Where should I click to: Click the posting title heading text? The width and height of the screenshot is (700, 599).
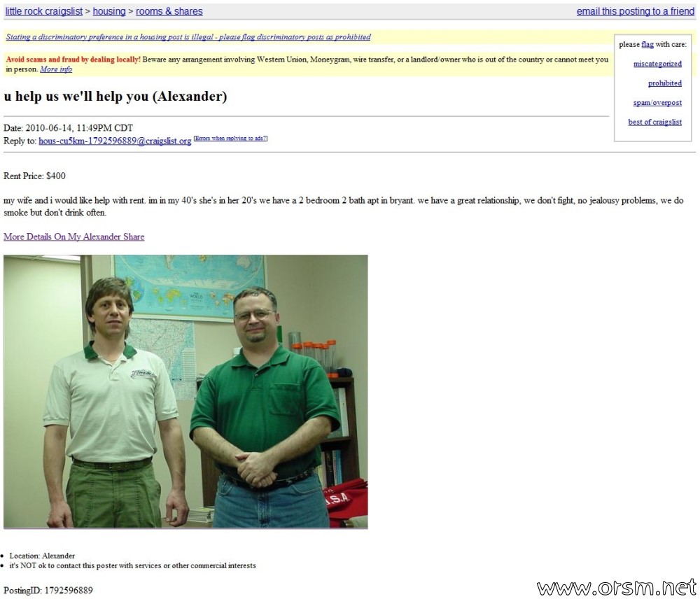tap(115, 96)
